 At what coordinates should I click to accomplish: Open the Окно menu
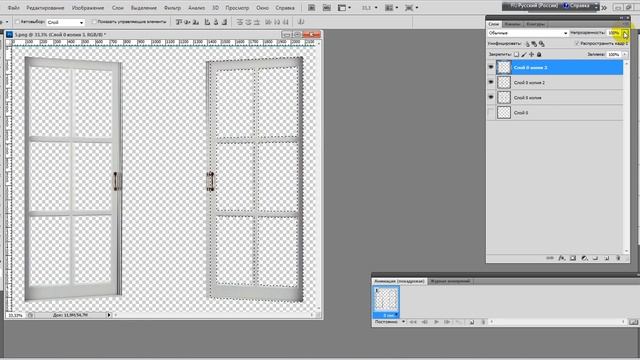click(x=262, y=8)
